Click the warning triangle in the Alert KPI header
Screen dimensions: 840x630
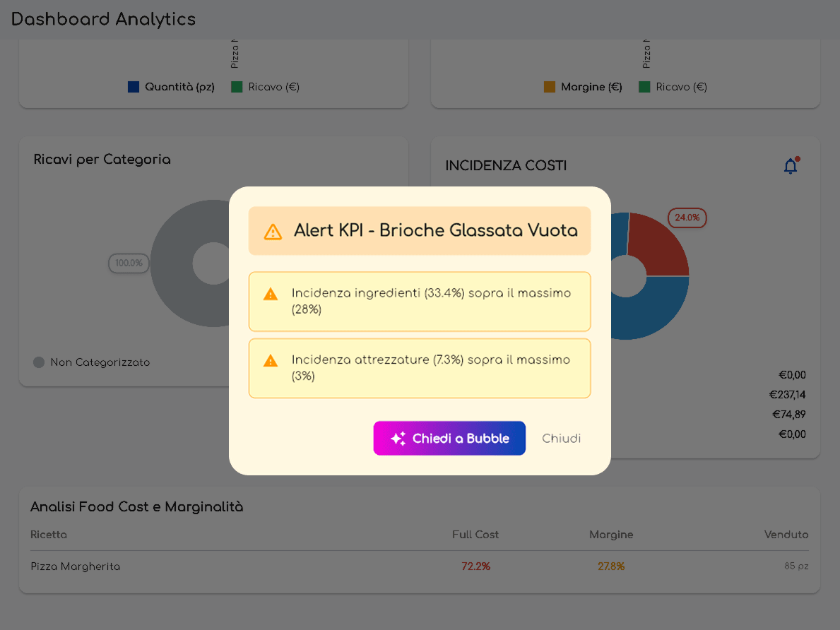(272, 231)
